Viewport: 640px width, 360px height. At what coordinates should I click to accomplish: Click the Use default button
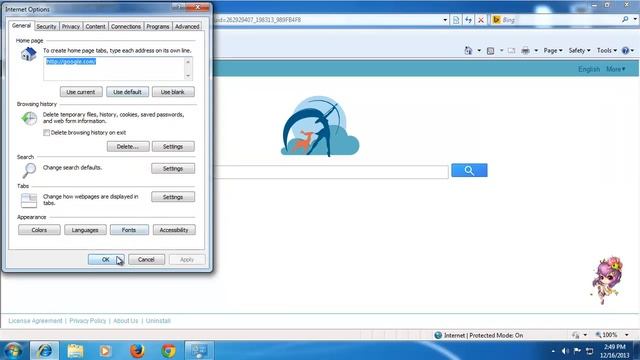coord(127,92)
